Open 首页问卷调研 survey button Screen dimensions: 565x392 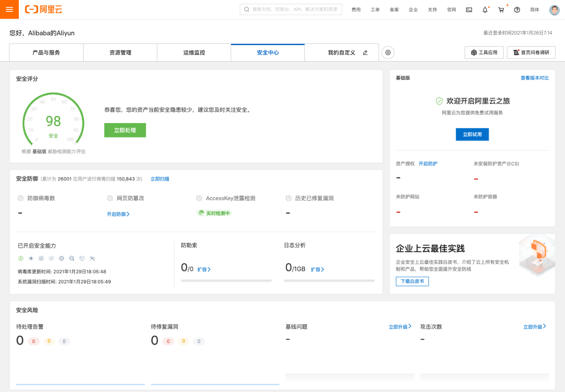(x=531, y=53)
